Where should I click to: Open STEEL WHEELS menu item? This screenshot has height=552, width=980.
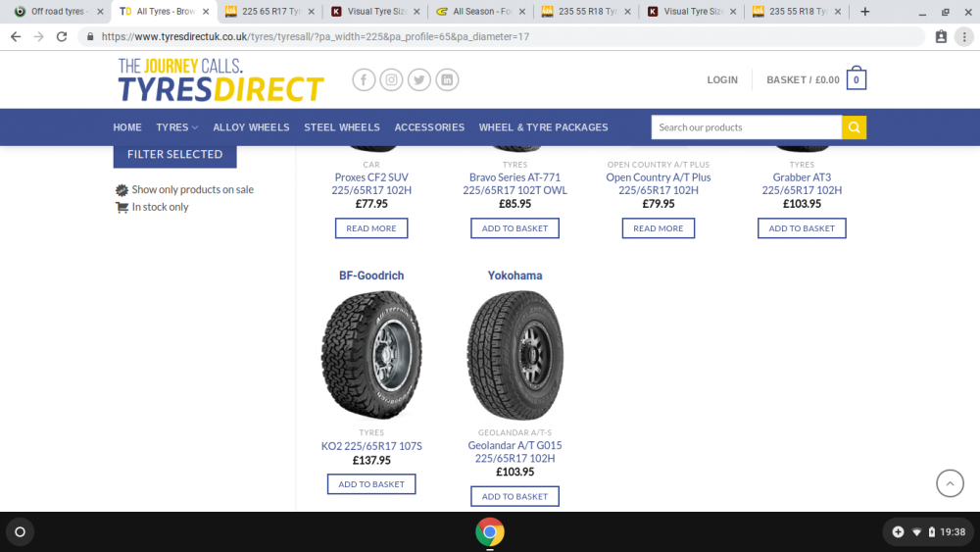[x=342, y=127]
